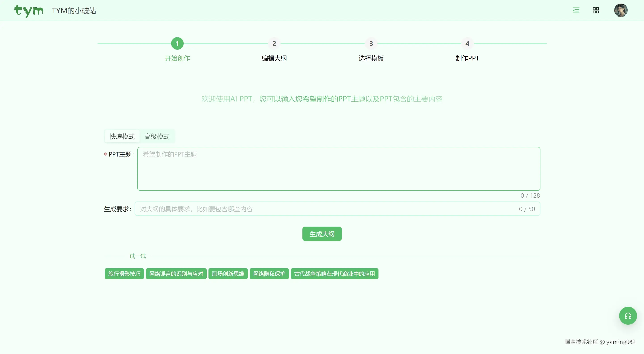The height and width of the screenshot is (354, 644).
Task: Click step 2 circle 编辑大纲
Action: pyautogui.click(x=274, y=43)
